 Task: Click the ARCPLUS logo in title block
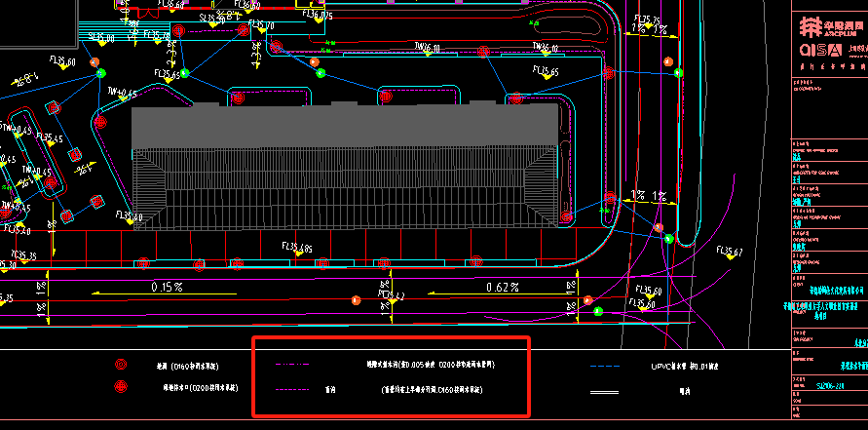point(831,26)
